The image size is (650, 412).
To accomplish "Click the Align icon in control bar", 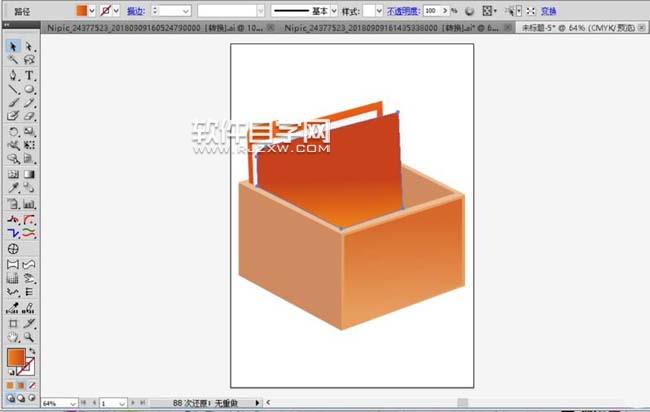I will click(x=487, y=11).
